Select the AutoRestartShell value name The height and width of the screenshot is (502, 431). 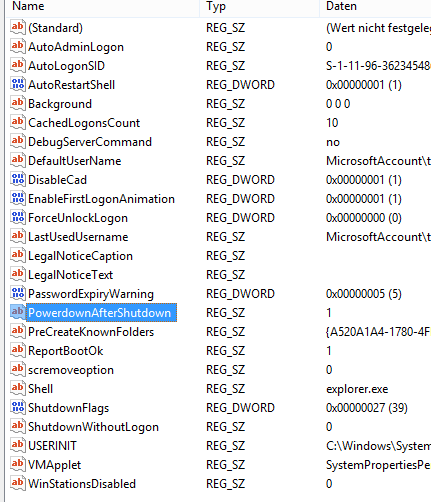pos(72,85)
